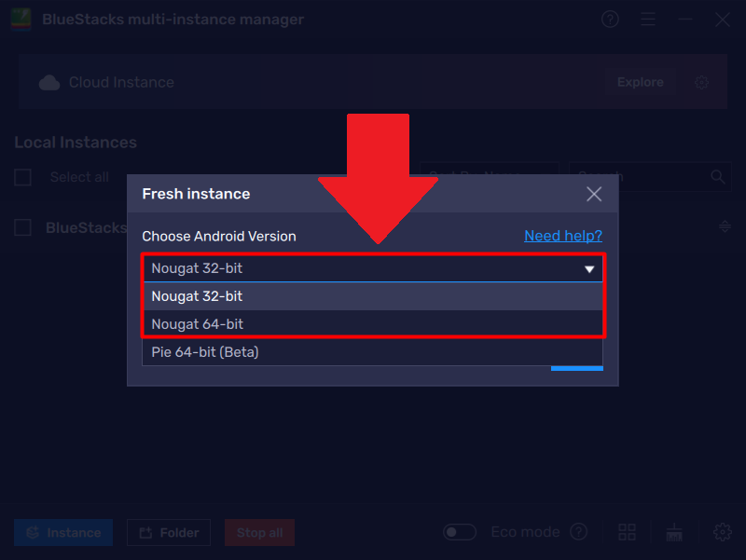Tick the Select all checkbox
This screenshot has height=560, width=746.
tap(22, 177)
